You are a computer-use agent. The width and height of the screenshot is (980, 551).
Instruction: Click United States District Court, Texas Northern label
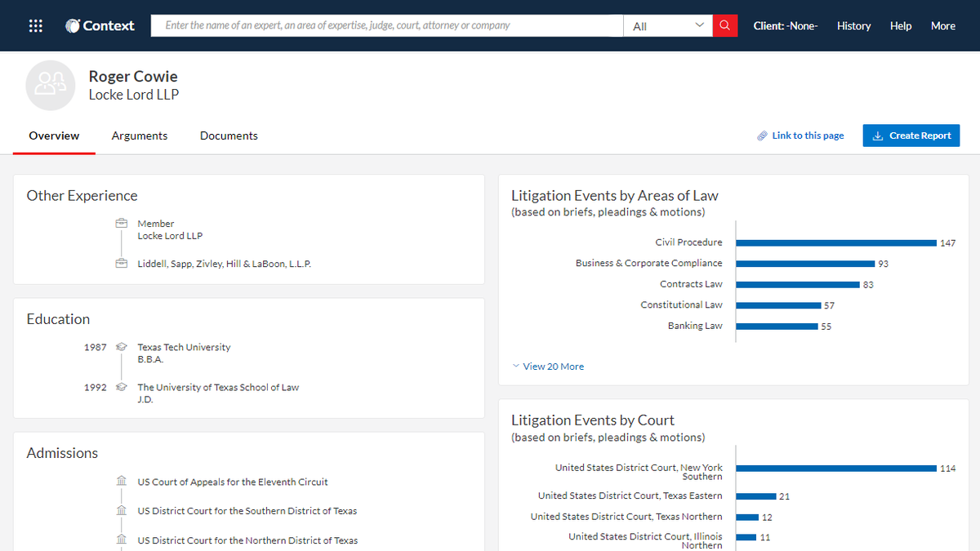(x=626, y=516)
